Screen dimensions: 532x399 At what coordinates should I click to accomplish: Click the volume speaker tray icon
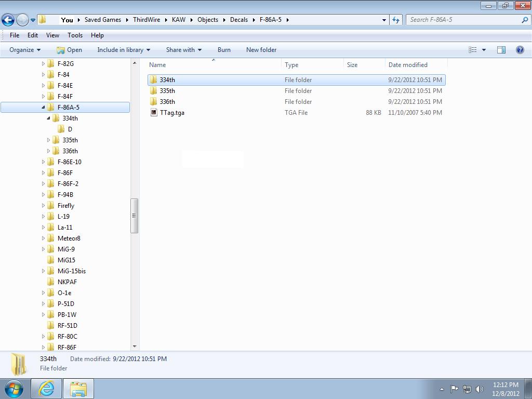(480, 389)
